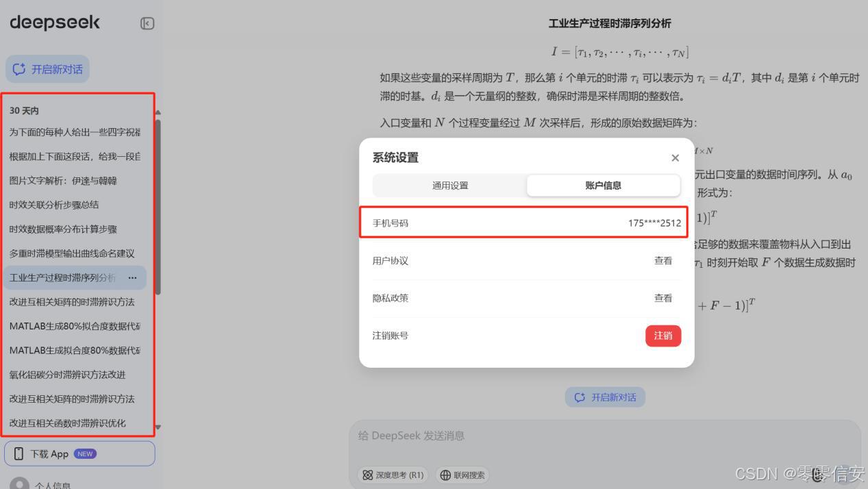Click the deepseek logo
The width and height of the screenshot is (868, 489).
(55, 23)
